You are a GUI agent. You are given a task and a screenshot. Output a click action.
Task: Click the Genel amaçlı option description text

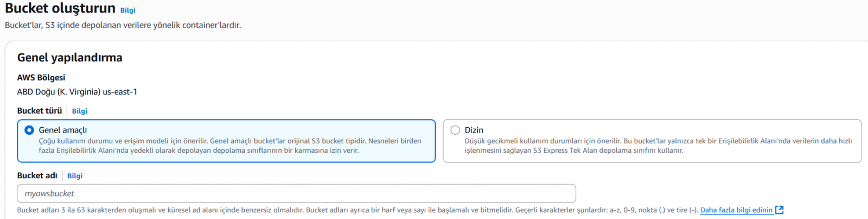click(x=229, y=146)
